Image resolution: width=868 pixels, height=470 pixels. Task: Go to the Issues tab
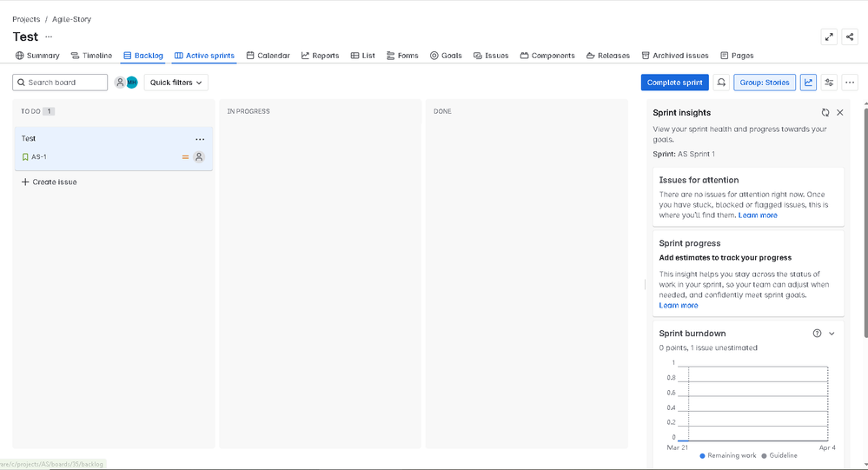491,56
